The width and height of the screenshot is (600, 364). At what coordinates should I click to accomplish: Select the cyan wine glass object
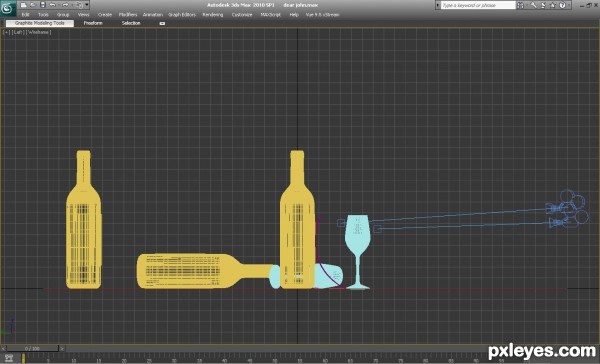click(358, 252)
